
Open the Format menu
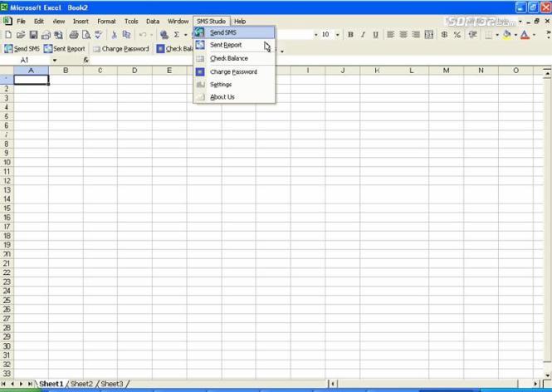[x=107, y=21]
